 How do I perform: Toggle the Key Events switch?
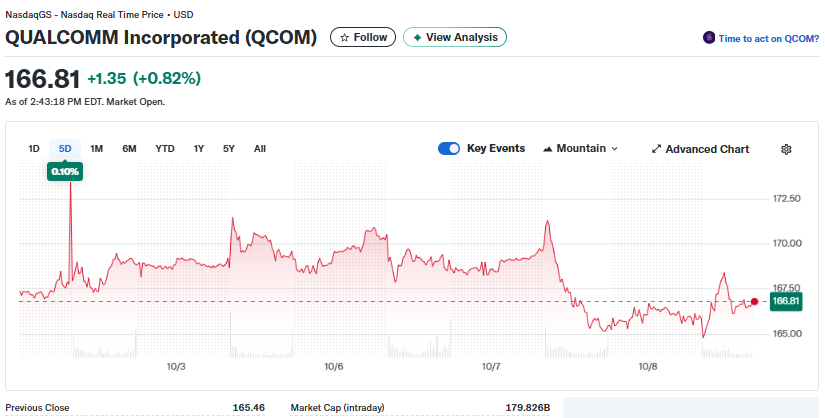[x=449, y=149]
